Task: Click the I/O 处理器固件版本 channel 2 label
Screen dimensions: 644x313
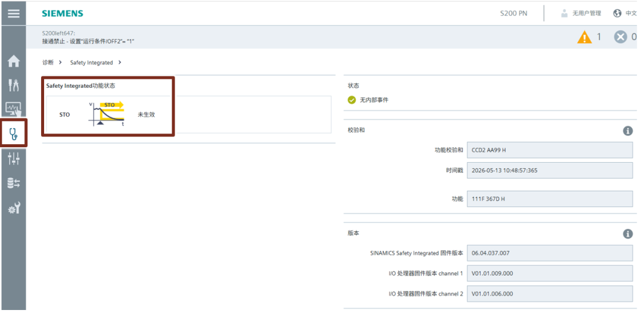Action: (x=426, y=294)
